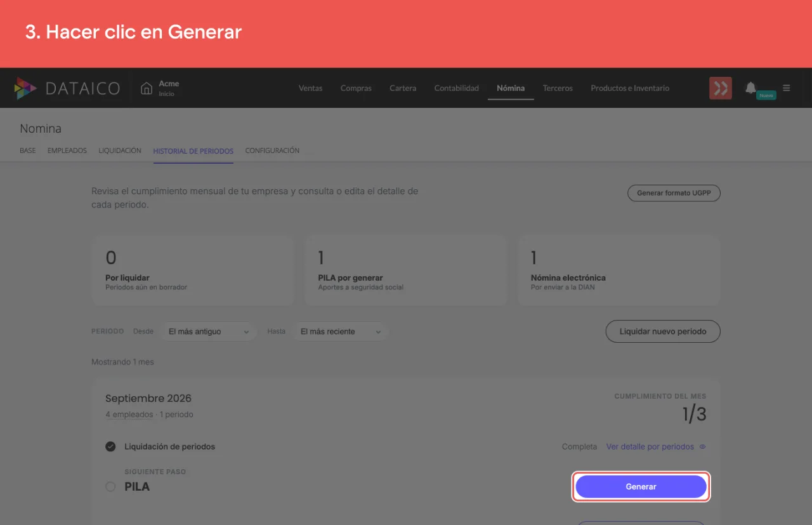This screenshot has height=525, width=812.
Task: Click the 'Nuevo' badge under the bell
Action: (x=766, y=95)
